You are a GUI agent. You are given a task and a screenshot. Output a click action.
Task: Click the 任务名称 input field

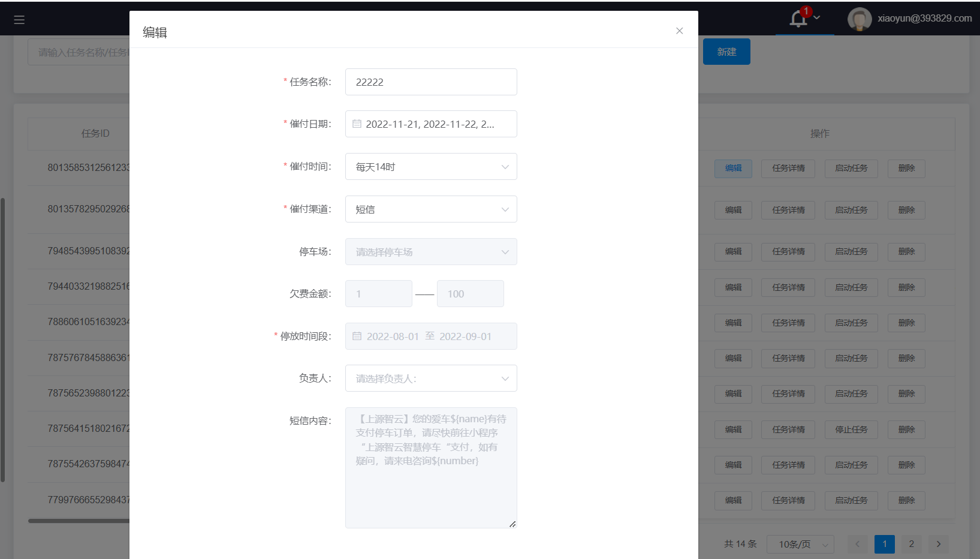pos(431,82)
